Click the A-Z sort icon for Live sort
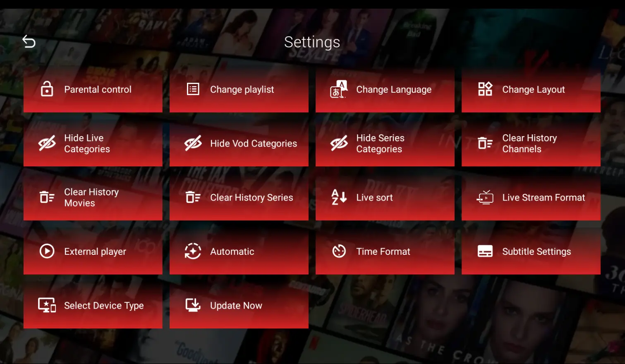Image resolution: width=625 pixels, height=364 pixels. click(x=339, y=197)
